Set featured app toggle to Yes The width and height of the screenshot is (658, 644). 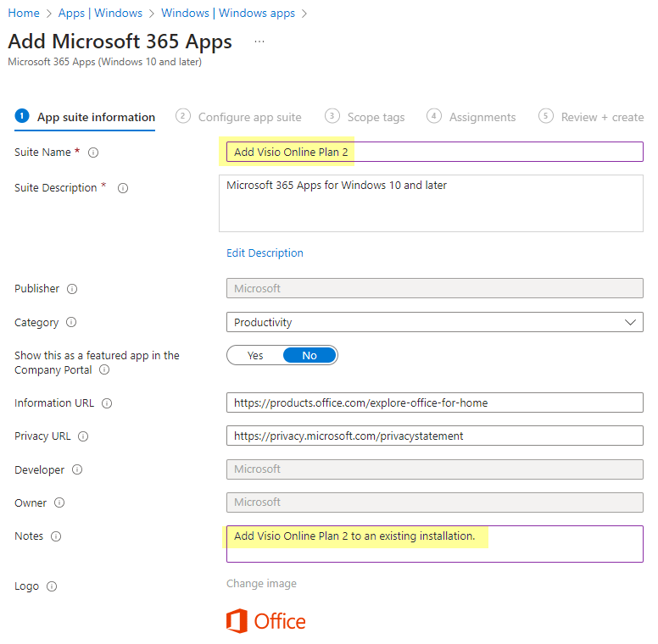click(x=255, y=356)
